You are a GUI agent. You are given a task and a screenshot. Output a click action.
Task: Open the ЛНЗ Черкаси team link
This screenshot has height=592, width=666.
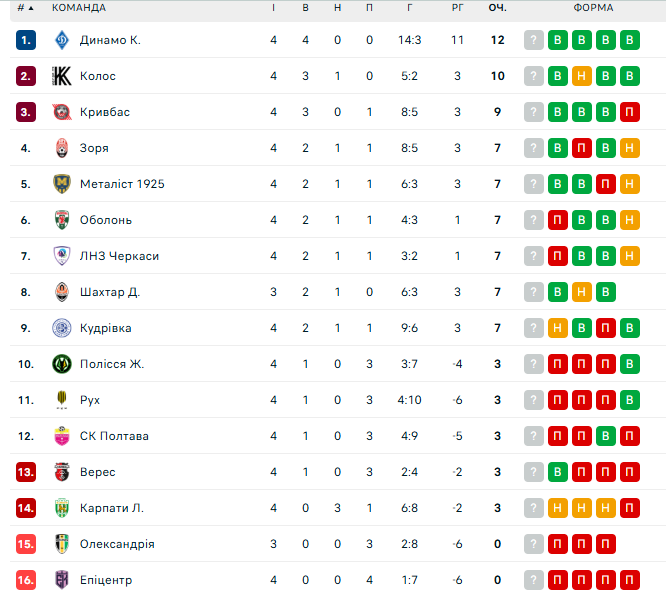click(119, 256)
